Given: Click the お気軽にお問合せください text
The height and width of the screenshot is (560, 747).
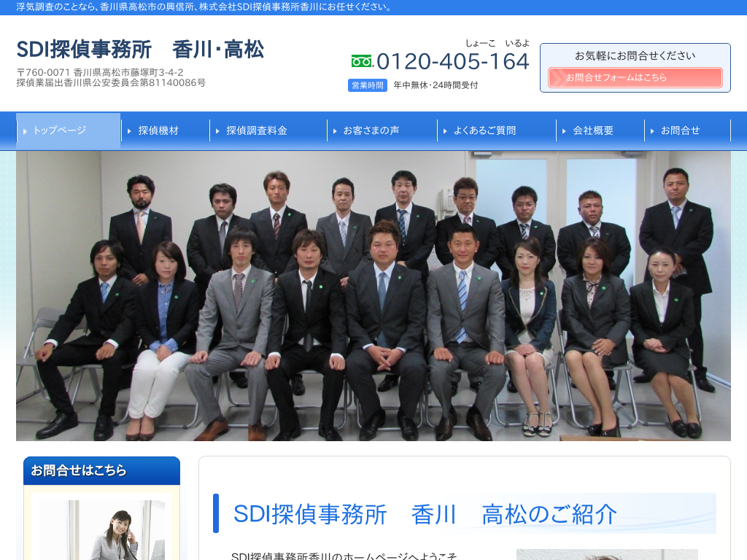Looking at the screenshot, I should pyautogui.click(x=635, y=55).
